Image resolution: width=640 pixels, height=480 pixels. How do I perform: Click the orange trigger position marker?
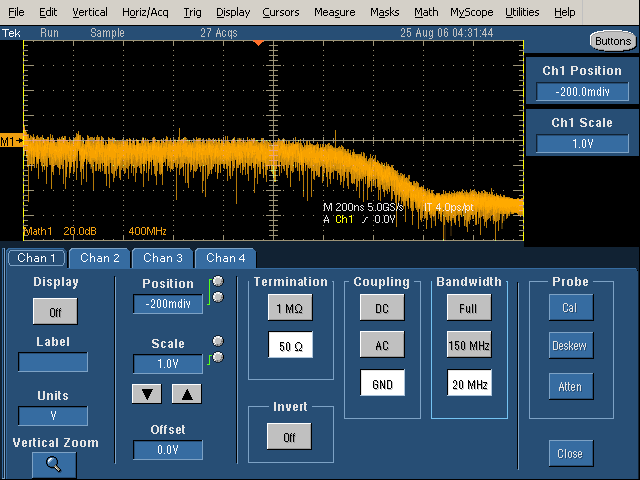tap(258, 44)
